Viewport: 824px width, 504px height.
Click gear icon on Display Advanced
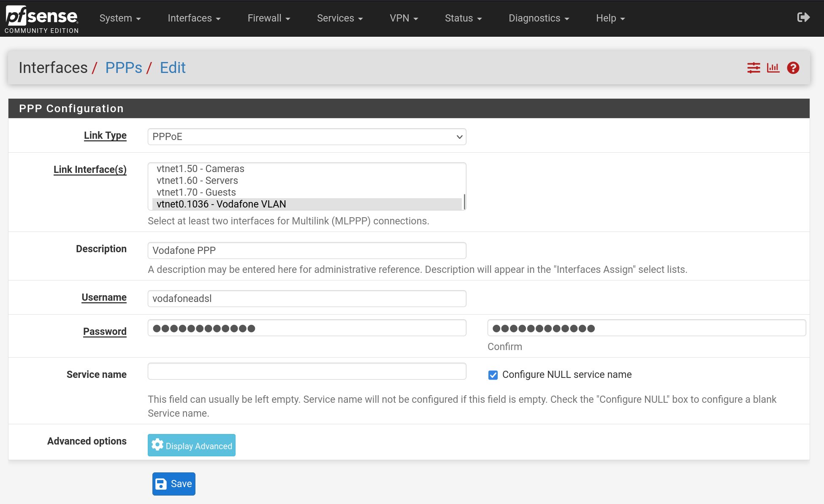coord(157,445)
